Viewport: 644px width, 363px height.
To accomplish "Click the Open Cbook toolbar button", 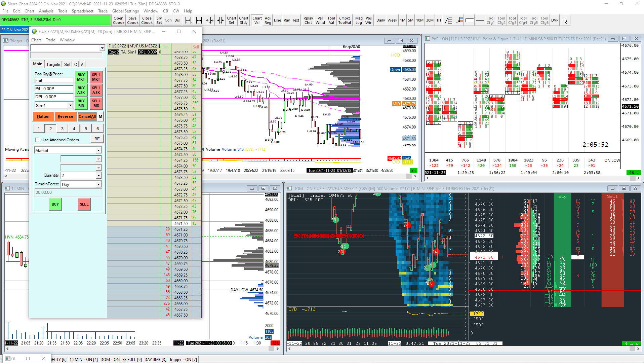I will [x=118, y=21].
